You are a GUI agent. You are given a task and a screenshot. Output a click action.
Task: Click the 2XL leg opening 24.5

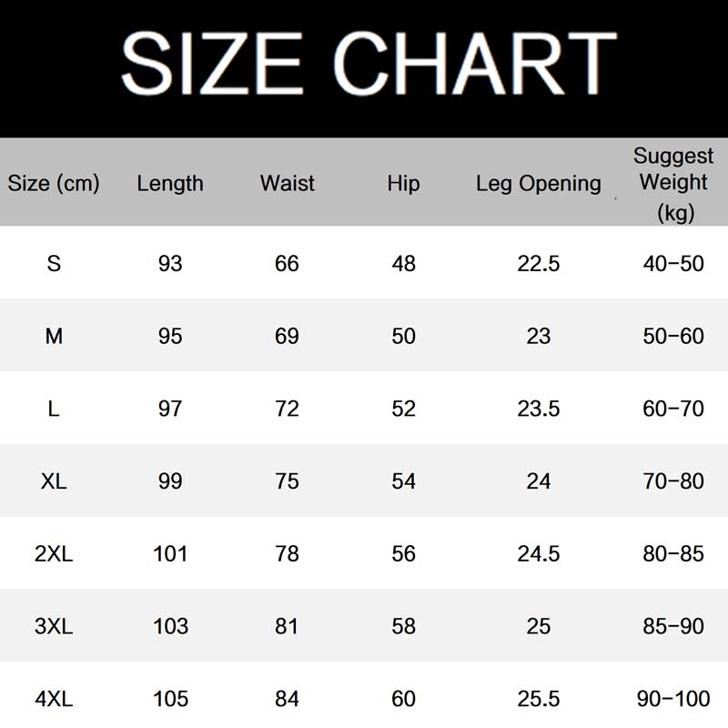[538, 553]
